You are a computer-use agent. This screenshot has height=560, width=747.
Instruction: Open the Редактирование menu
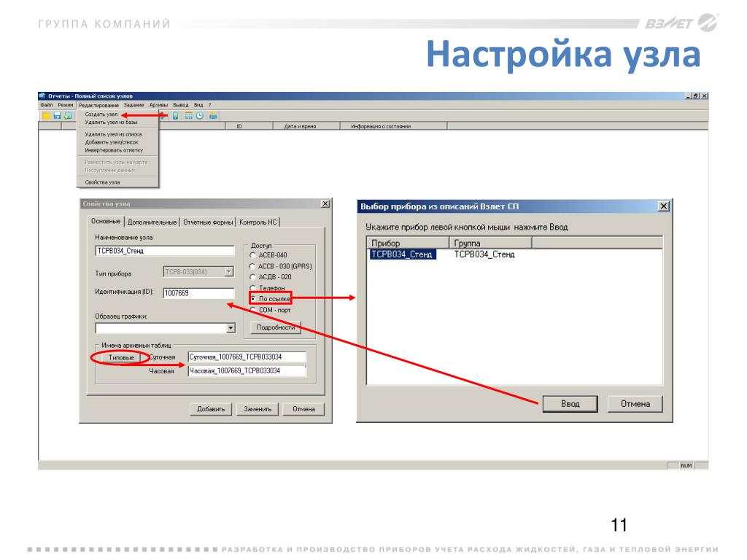click(x=98, y=105)
